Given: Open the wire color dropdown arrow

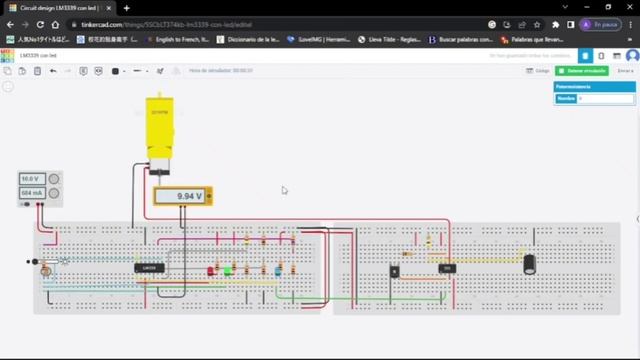Looking at the screenshot, I should click(x=124, y=71).
